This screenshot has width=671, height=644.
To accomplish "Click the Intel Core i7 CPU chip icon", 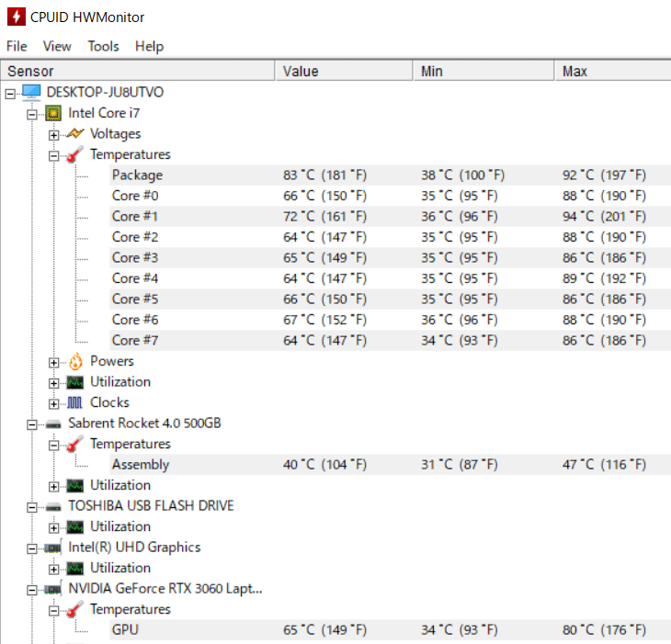I will tap(53, 113).
